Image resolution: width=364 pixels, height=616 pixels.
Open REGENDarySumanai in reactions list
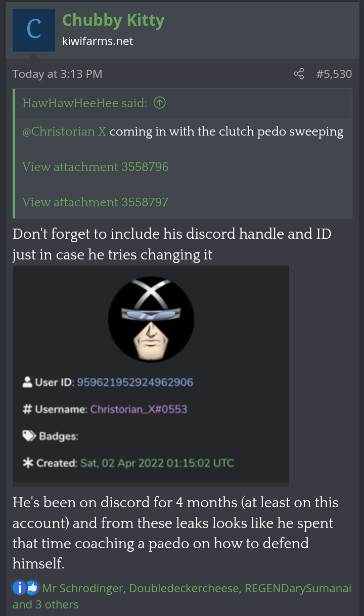click(298, 588)
